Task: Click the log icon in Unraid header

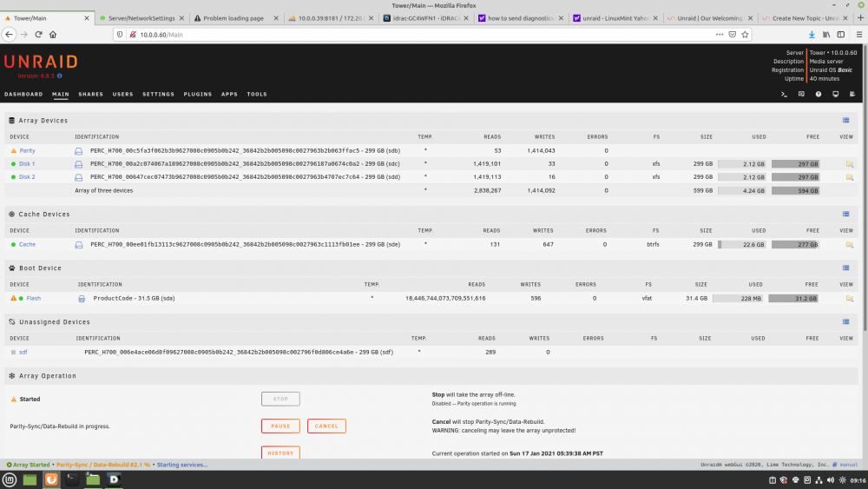Action: coord(852,94)
